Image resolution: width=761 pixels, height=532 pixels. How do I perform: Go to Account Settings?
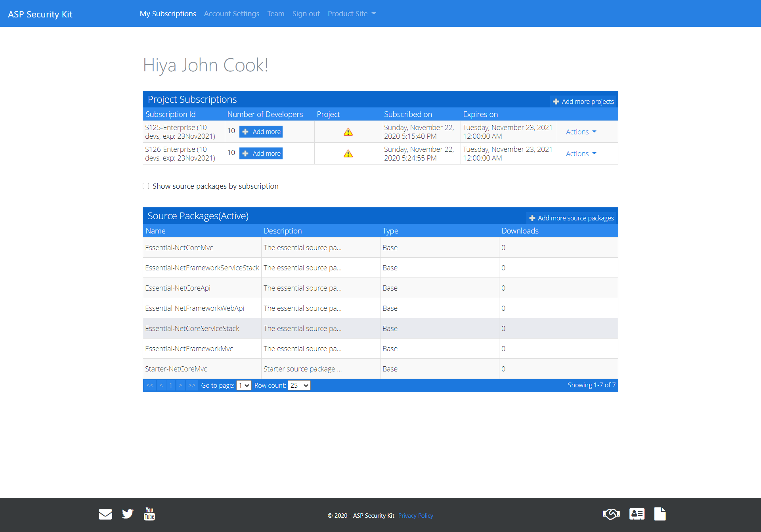click(231, 13)
